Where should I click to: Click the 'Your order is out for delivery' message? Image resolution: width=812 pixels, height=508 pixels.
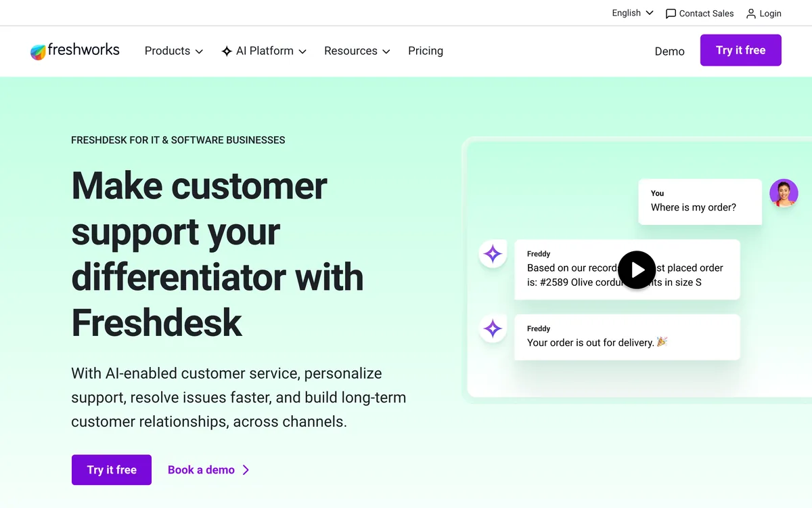tap(627, 337)
